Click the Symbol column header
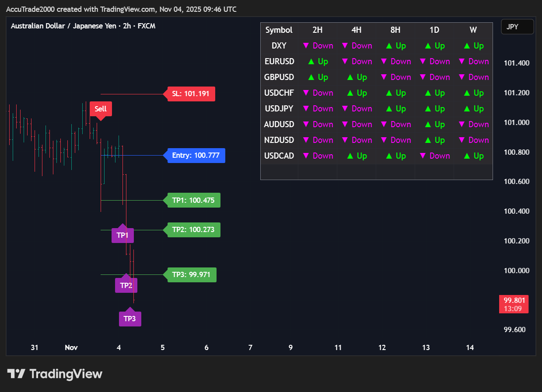The width and height of the screenshot is (542, 392). (279, 30)
